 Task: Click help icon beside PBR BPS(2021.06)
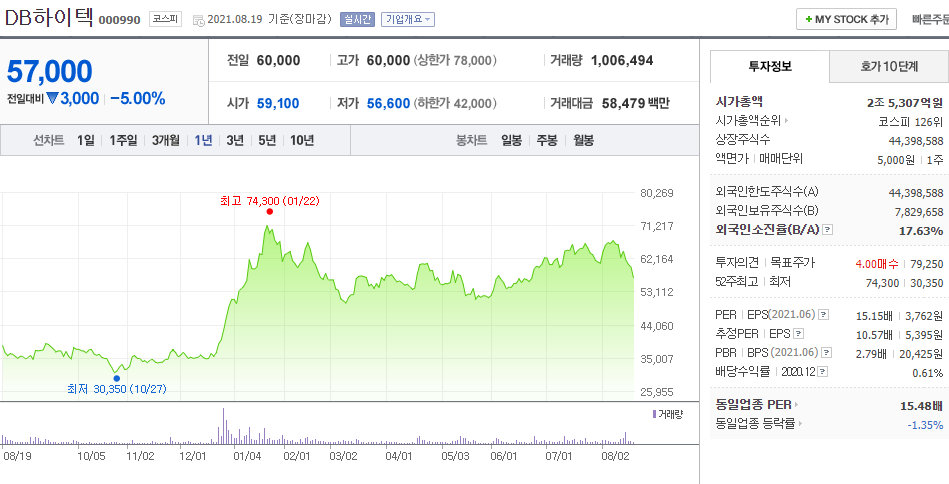825,353
